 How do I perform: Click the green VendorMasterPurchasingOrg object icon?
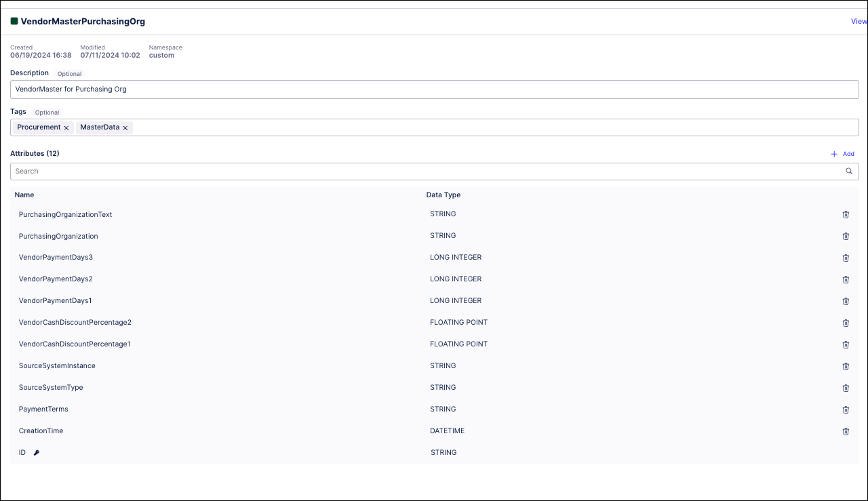(14, 21)
